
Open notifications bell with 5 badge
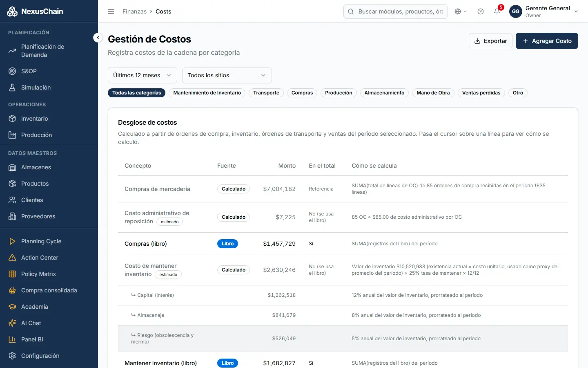click(x=497, y=11)
